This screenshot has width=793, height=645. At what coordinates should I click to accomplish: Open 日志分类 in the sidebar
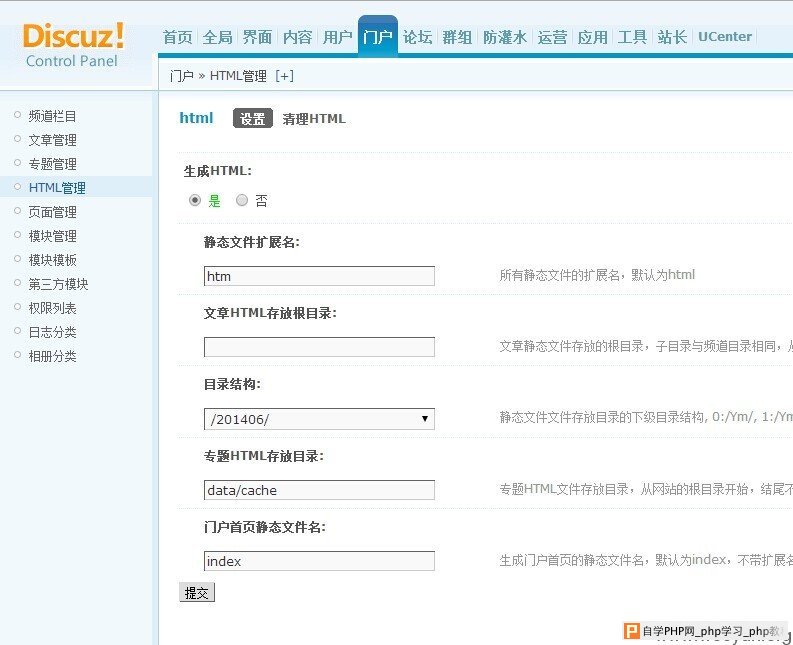[53, 332]
